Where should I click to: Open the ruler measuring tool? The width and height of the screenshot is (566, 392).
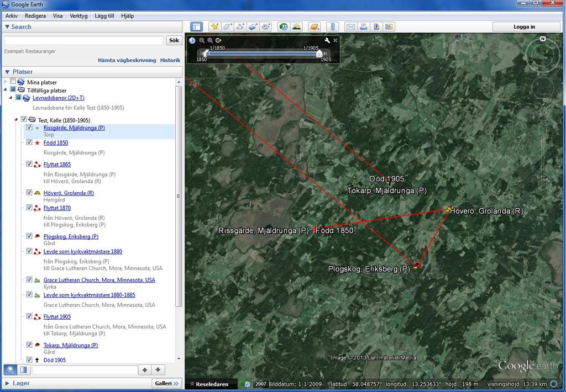click(333, 27)
